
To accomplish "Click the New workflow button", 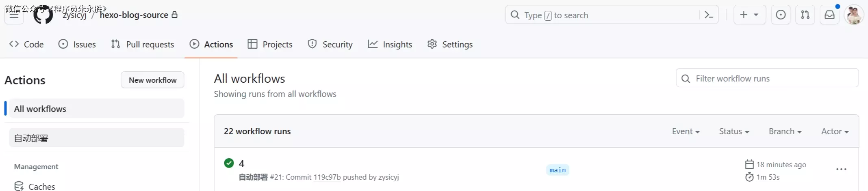I will (x=152, y=80).
